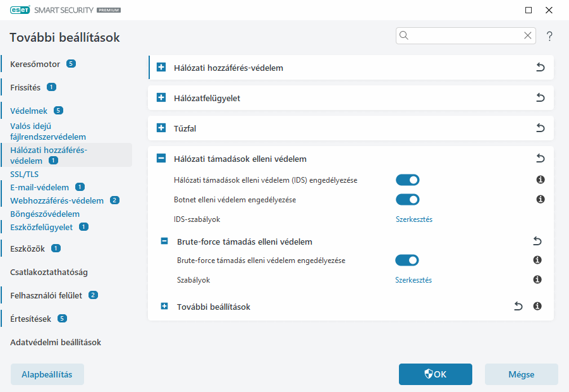Viewport: 569px width, 392px height.
Task: Collapse Hálózati támadások elleni védelem section
Action: [x=161, y=159]
